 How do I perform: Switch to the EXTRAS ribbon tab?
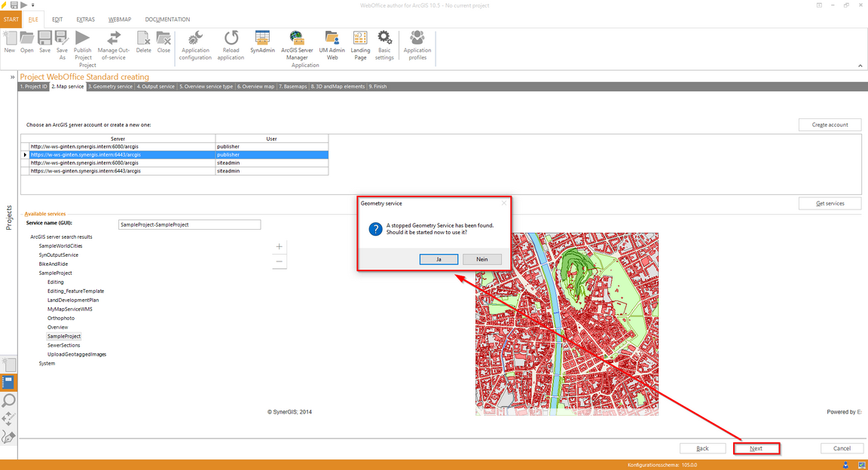pyautogui.click(x=85, y=19)
